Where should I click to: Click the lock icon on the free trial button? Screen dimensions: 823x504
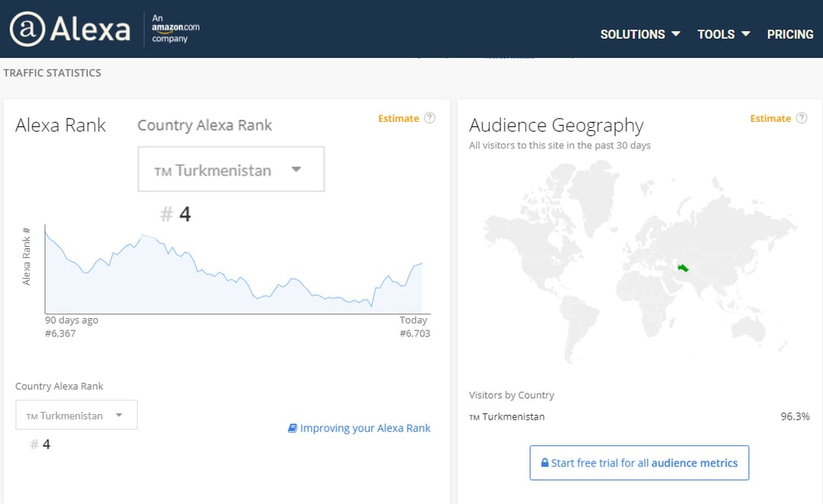pos(545,463)
